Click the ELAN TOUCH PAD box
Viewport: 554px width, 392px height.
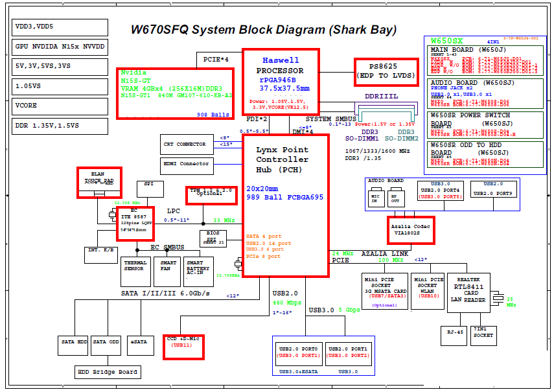tap(99, 183)
